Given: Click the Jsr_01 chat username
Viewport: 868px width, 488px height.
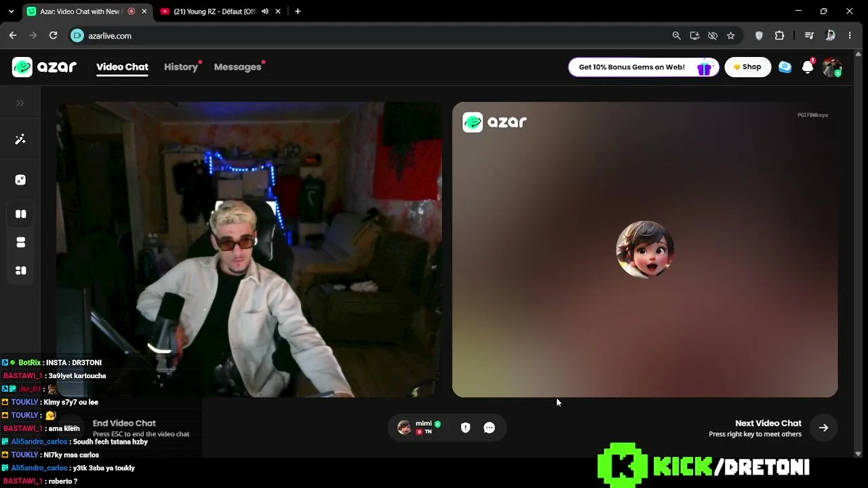Looking at the screenshot, I should [29, 389].
